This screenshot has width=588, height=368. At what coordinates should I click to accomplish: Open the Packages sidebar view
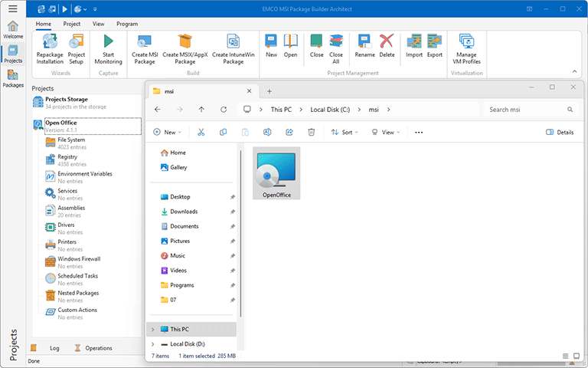tap(13, 79)
